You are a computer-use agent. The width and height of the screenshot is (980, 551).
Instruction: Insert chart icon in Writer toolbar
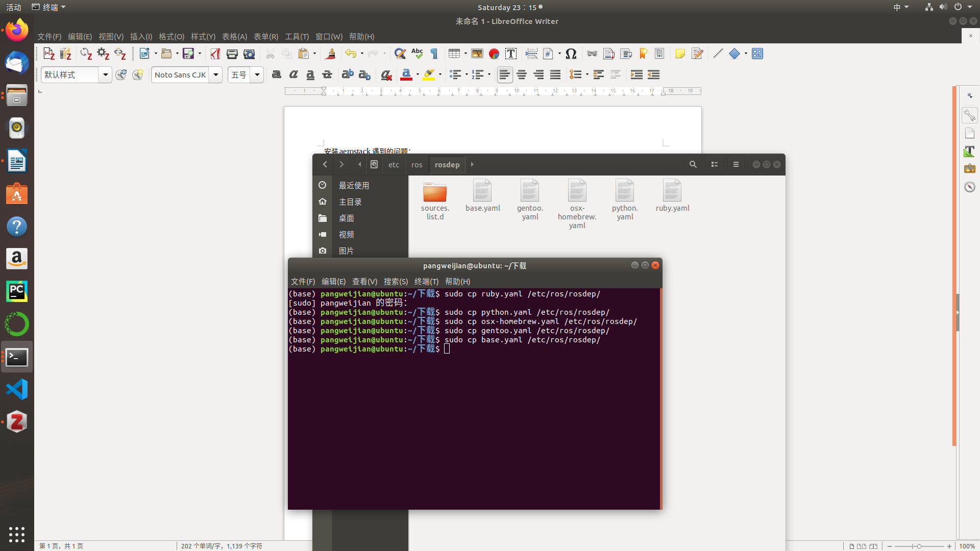coord(494,54)
